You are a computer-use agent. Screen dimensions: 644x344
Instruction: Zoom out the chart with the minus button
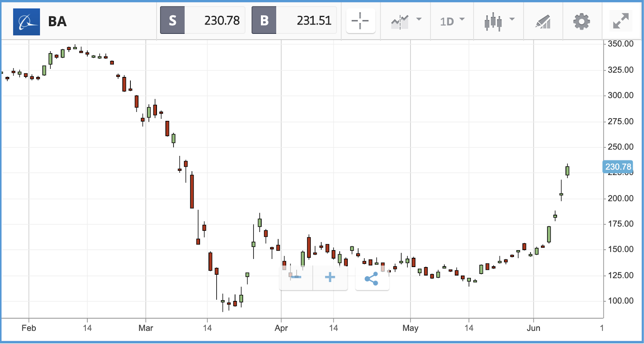click(296, 277)
